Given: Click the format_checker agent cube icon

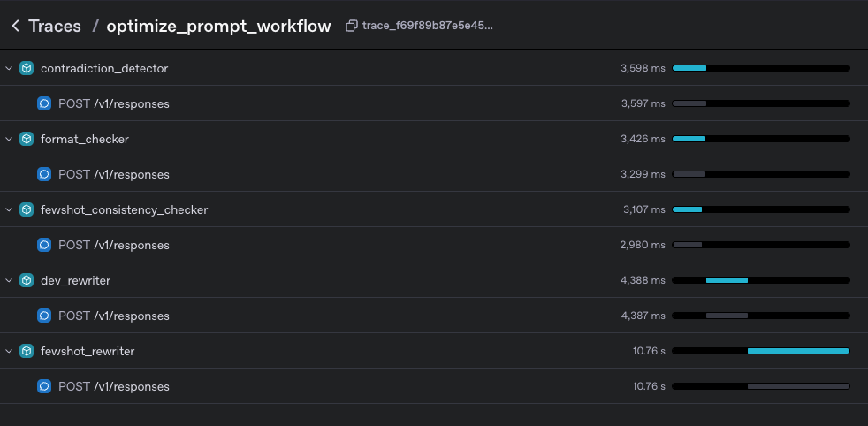Looking at the screenshot, I should click(x=27, y=139).
